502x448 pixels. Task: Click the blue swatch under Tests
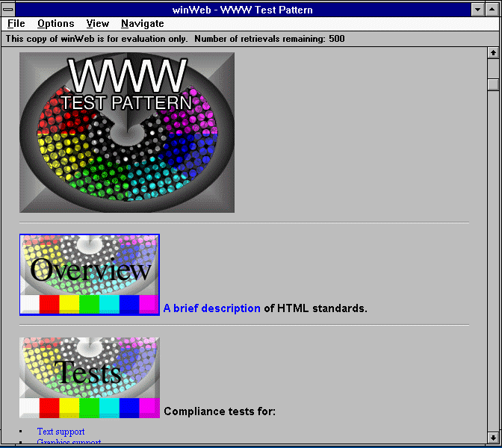coord(129,408)
